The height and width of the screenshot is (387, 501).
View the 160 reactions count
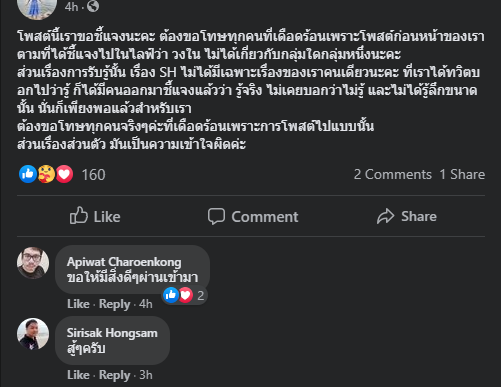click(93, 175)
